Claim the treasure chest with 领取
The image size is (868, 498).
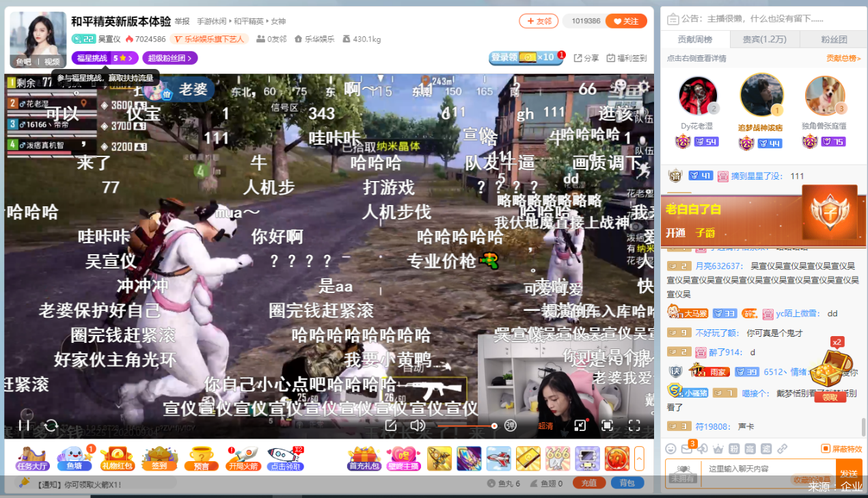pyautogui.click(x=830, y=397)
